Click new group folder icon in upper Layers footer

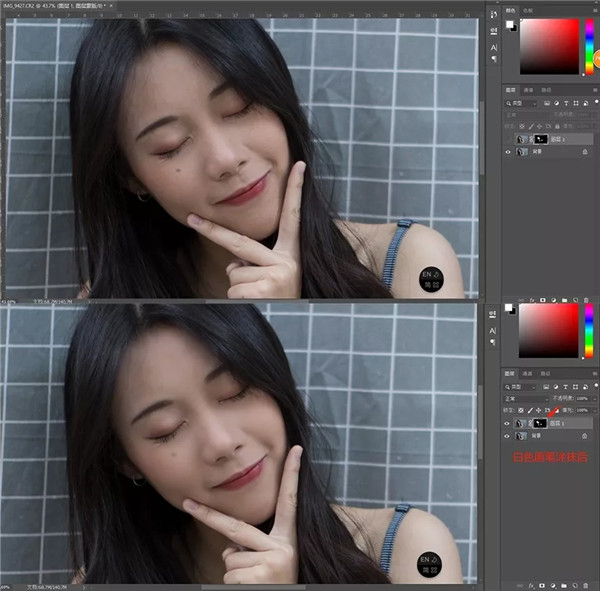565,300
